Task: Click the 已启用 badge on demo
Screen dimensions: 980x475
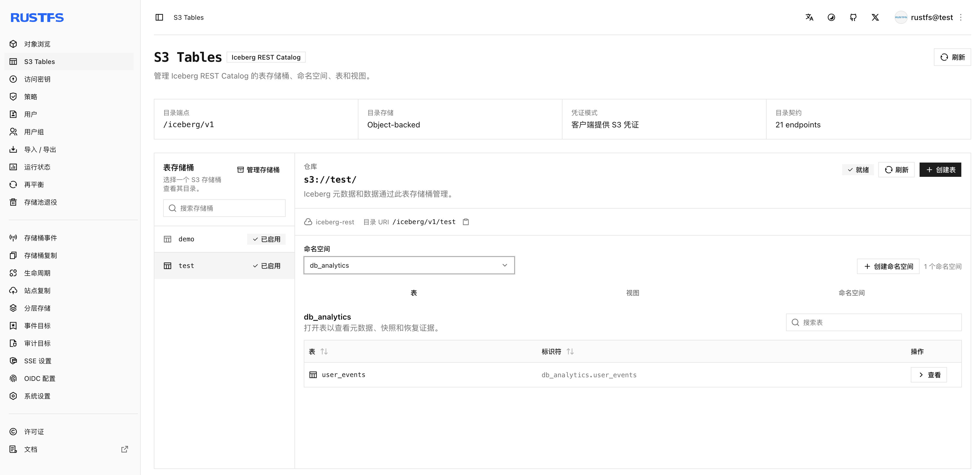Action: (266, 239)
